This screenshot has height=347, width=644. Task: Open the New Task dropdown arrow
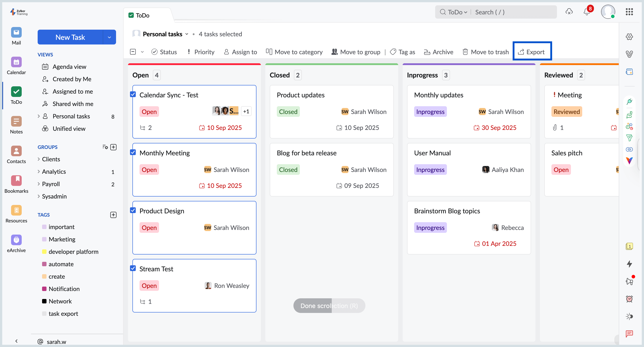[x=109, y=37]
